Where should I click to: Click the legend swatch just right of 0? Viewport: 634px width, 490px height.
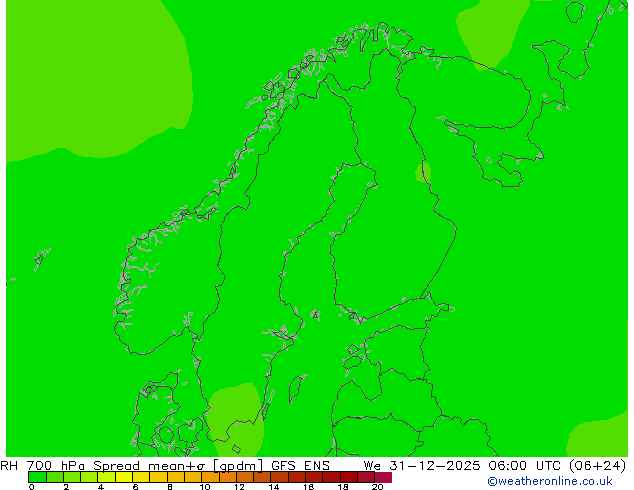37,477
